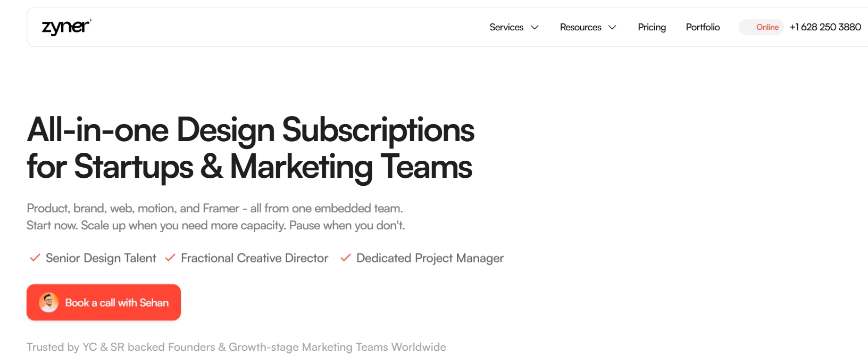Click Sehan's avatar in the booking button
The height and width of the screenshot is (363, 868).
(48, 302)
